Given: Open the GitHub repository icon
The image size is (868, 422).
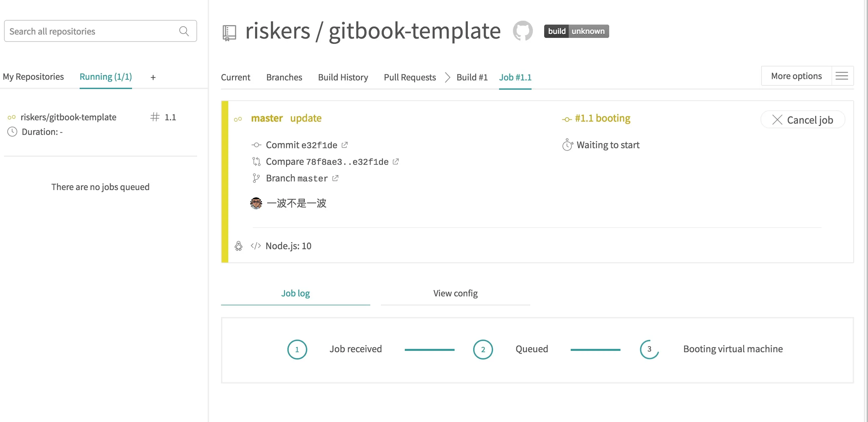Looking at the screenshot, I should [x=522, y=31].
